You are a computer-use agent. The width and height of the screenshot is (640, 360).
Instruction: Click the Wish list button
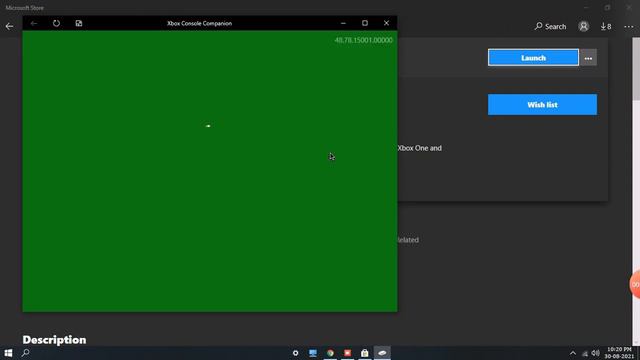click(542, 104)
